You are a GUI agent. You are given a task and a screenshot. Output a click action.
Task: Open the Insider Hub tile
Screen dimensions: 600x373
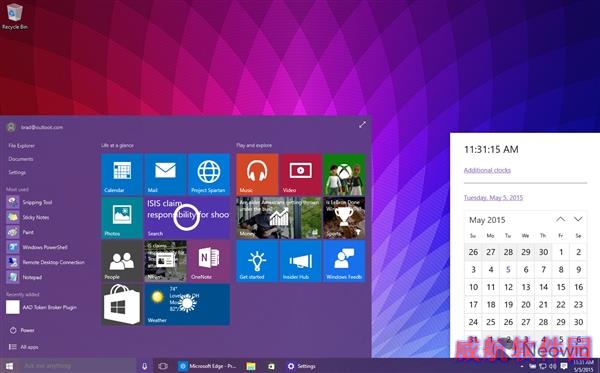(301, 261)
